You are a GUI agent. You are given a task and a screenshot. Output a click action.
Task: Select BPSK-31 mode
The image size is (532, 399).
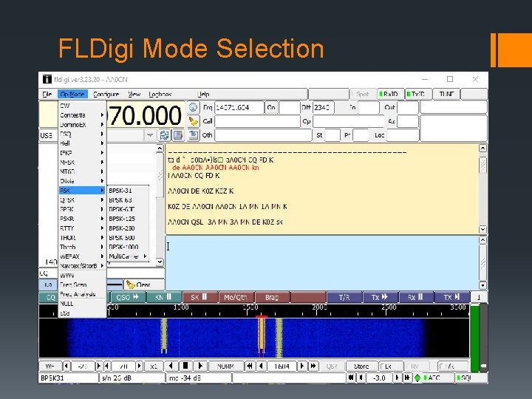[128, 191]
